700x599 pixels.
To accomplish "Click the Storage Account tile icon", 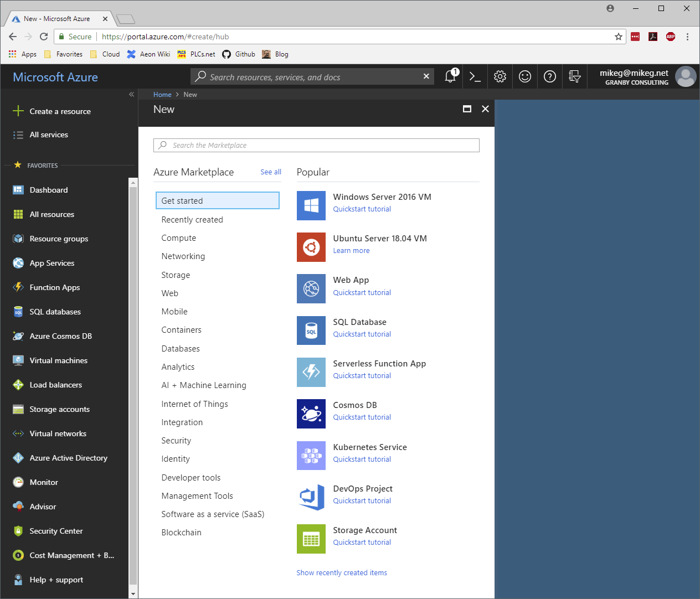I will click(x=311, y=539).
